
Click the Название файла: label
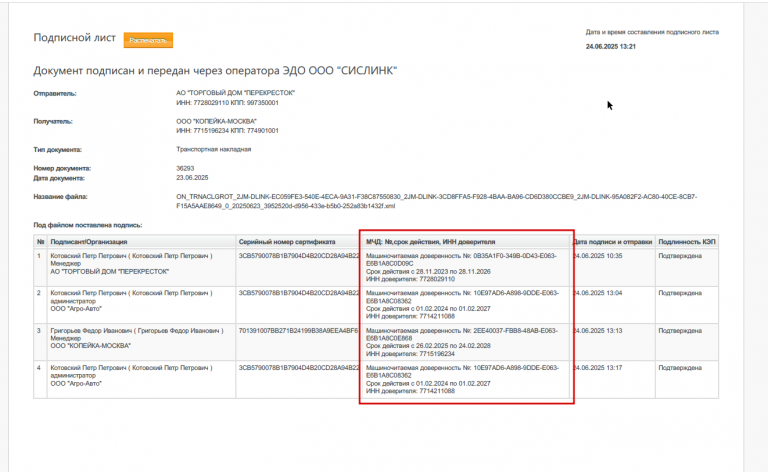(60, 197)
